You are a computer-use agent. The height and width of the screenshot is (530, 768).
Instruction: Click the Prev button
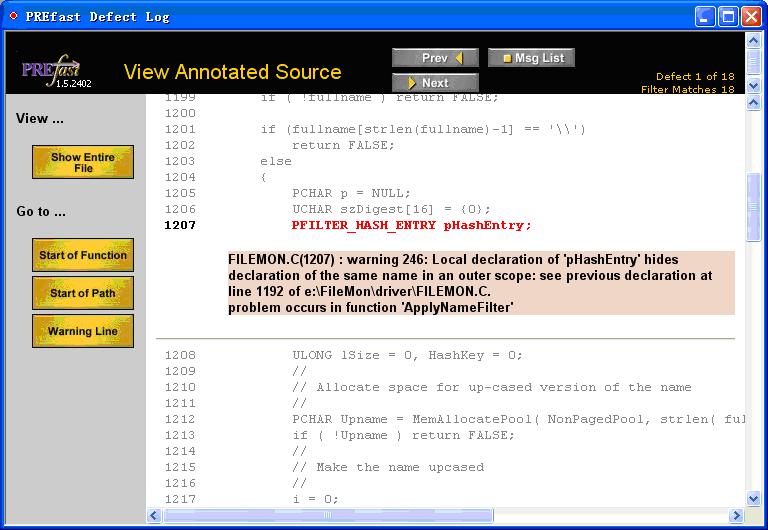435,58
